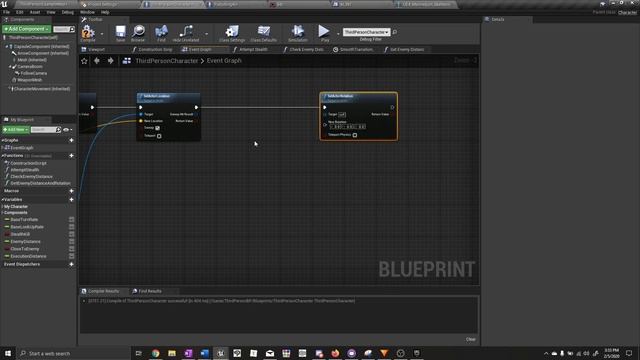The image size is (640, 360).
Task: Open Class Settings
Action: point(232,33)
